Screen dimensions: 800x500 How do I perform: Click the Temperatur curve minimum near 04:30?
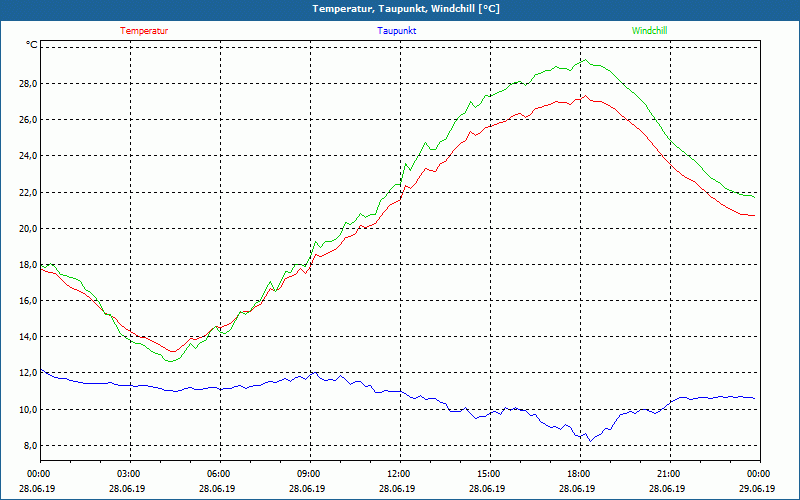172,351
